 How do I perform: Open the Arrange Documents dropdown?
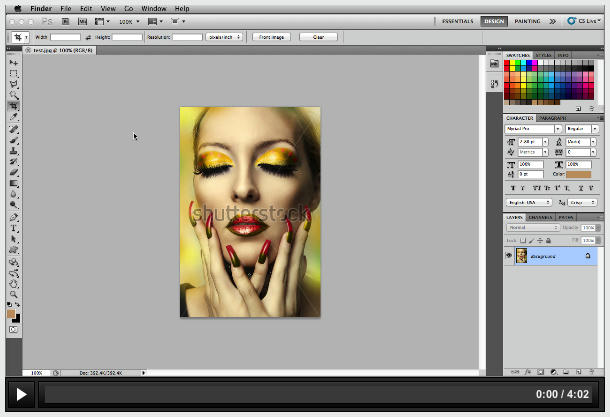155,21
